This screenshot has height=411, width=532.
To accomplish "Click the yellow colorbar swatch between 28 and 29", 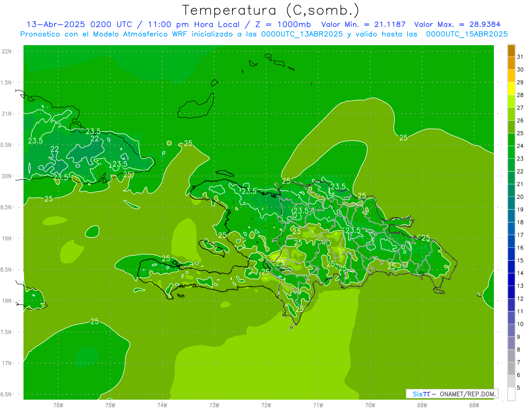I will point(511,89).
